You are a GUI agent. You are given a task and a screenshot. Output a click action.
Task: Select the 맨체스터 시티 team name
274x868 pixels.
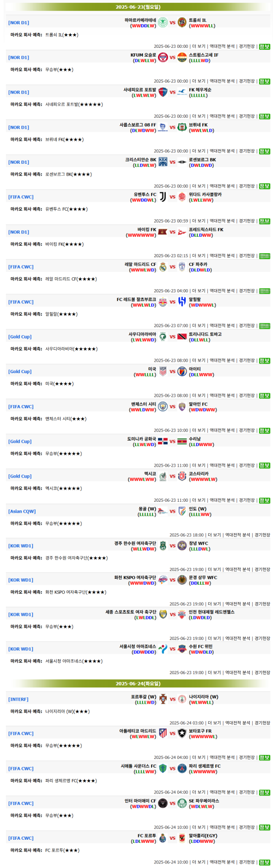143,404
